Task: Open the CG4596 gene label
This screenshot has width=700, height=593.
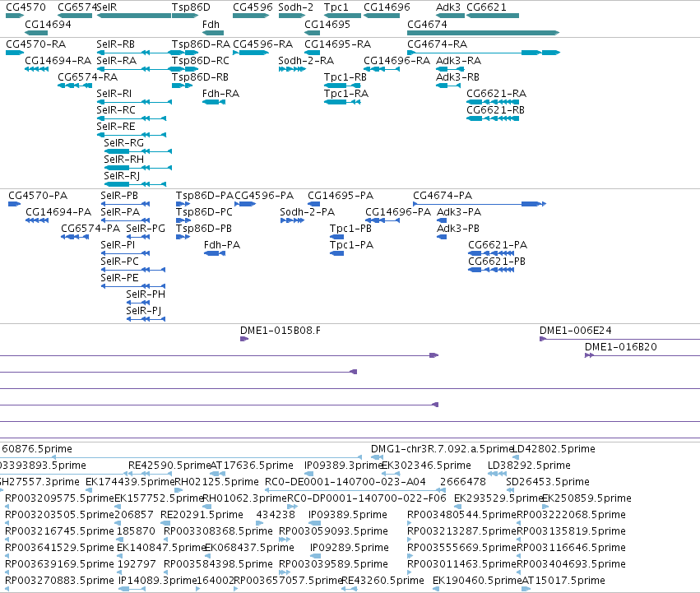Action: [253, 7]
